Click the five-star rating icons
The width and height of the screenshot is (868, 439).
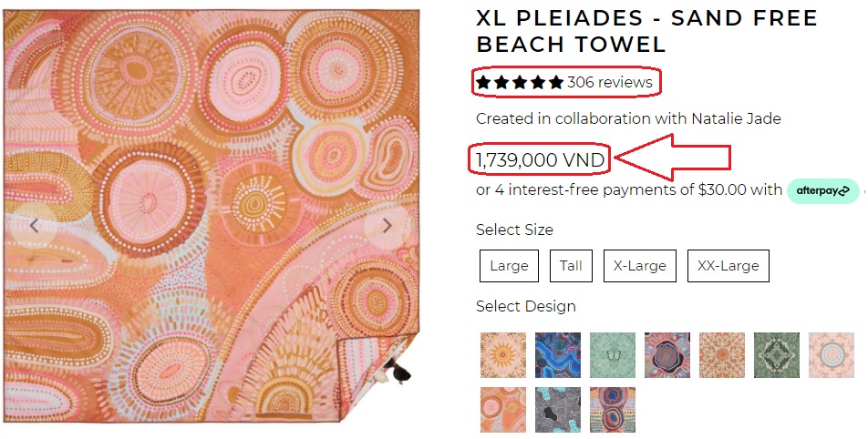520,82
